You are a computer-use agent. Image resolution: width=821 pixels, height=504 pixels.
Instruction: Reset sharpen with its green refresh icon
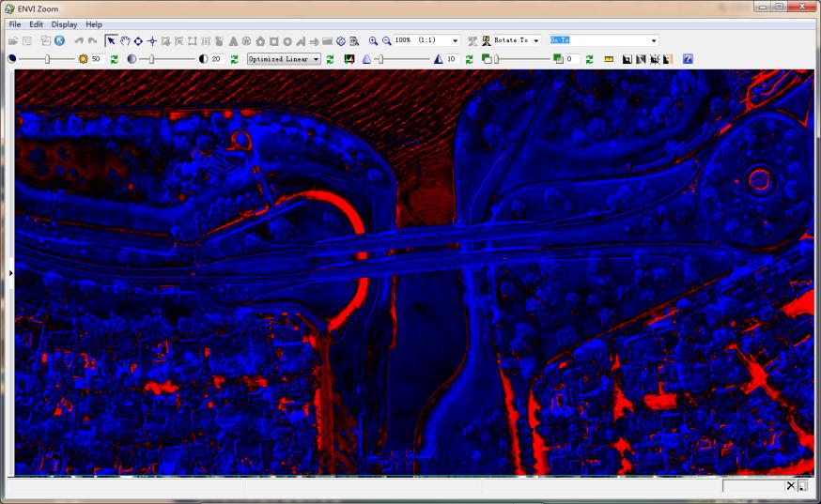pyautogui.click(x=469, y=59)
